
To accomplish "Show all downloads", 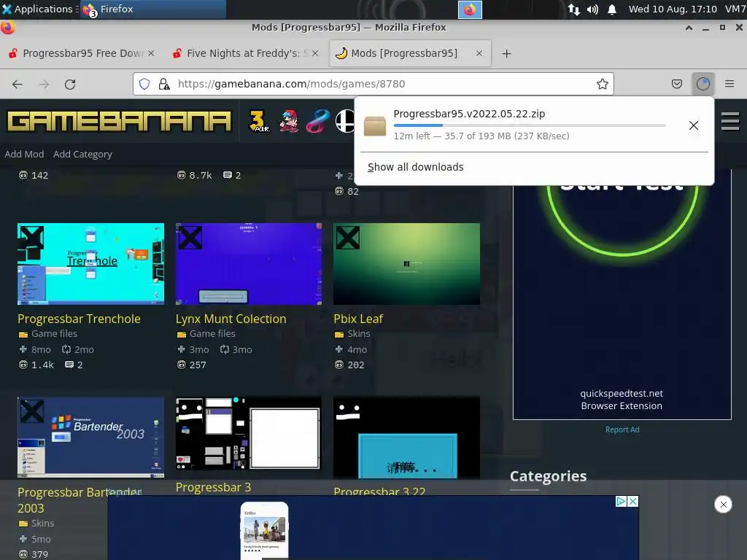I will [x=415, y=167].
